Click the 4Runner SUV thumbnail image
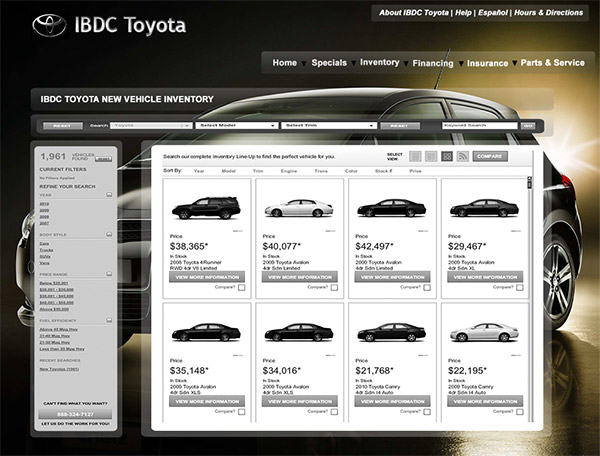Viewport: 600px width, 456px height. [x=206, y=208]
